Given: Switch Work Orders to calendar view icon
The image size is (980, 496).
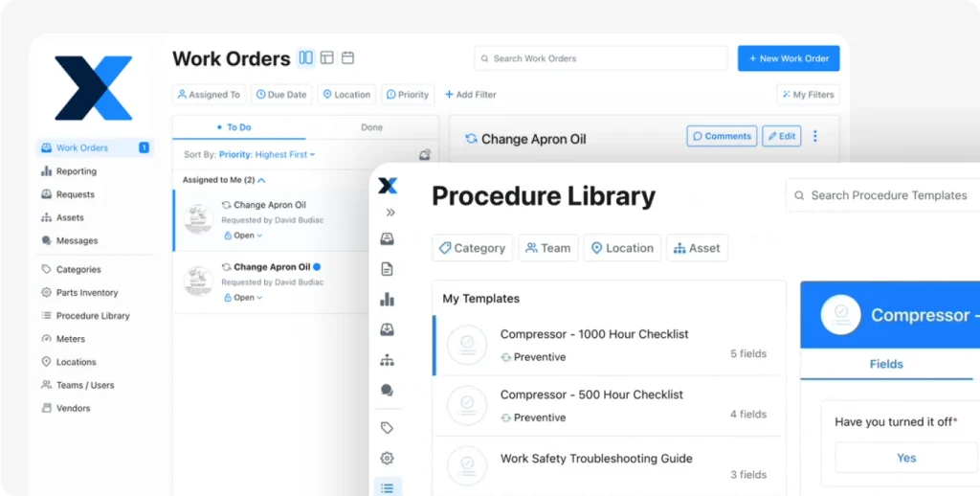Looking at the screenshot, I should tap(347, 57).
